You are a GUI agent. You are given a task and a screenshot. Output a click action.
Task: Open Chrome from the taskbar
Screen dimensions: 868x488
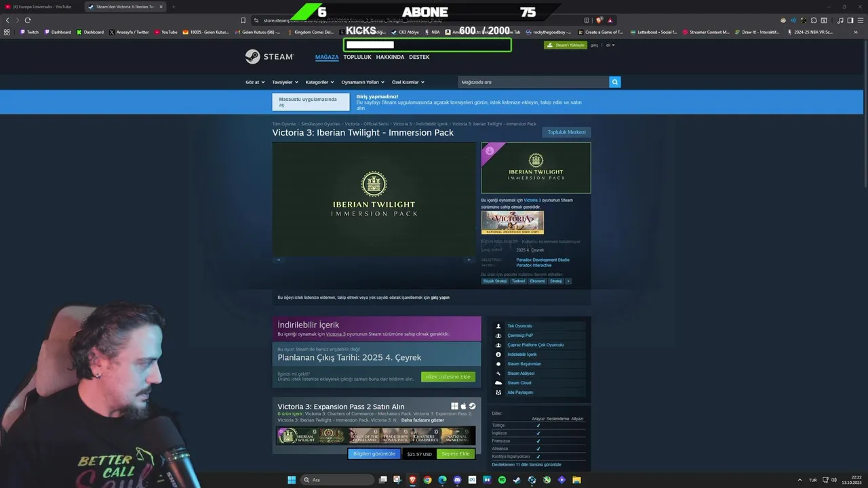(x=428, y=480)
